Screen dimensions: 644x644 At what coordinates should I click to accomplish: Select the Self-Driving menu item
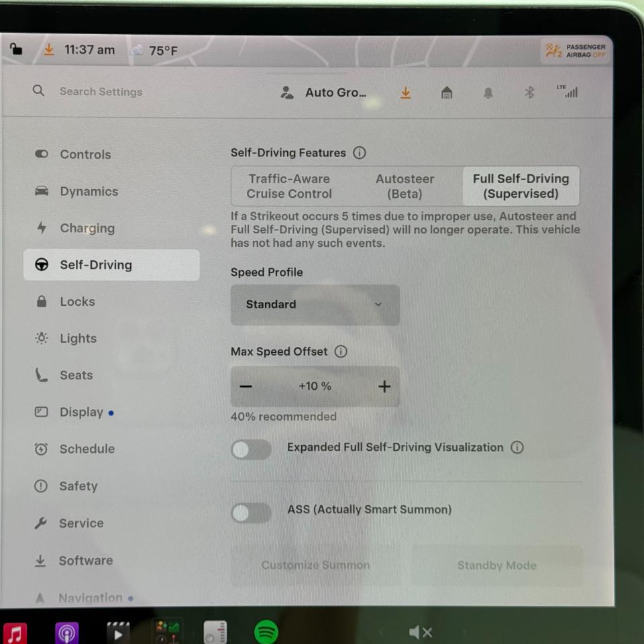[x=111, y=265]
